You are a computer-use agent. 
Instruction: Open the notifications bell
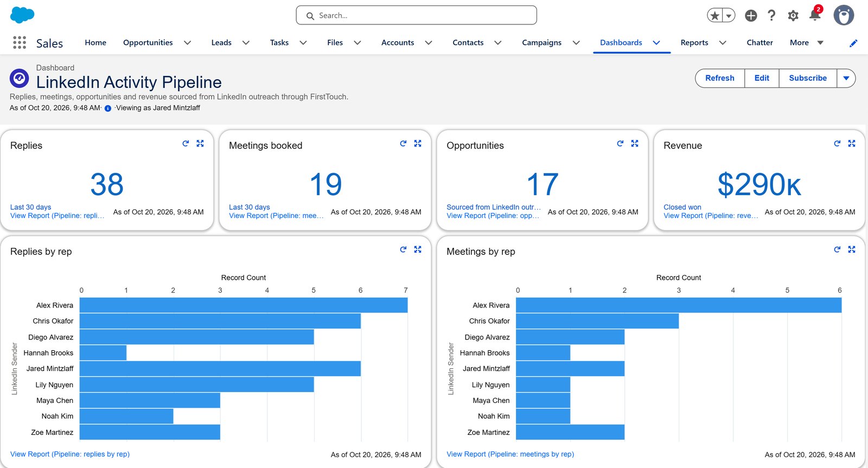pyautogui.click(x=815, y=15)
